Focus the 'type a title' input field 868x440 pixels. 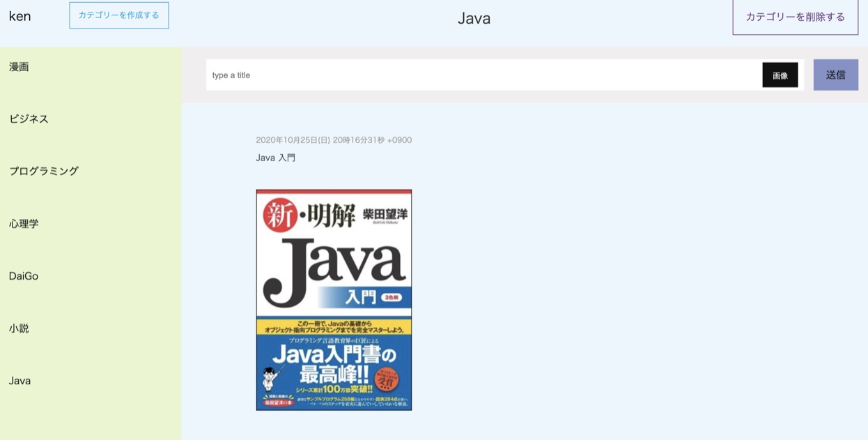click(484, 75)
